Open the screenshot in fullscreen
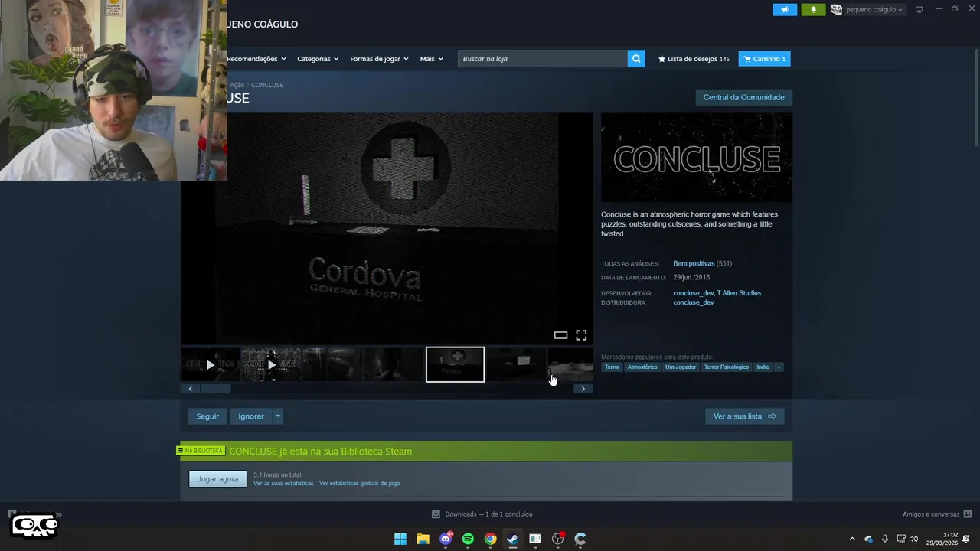Viewport: 980px width, 551px height. (x=581, y=335)
